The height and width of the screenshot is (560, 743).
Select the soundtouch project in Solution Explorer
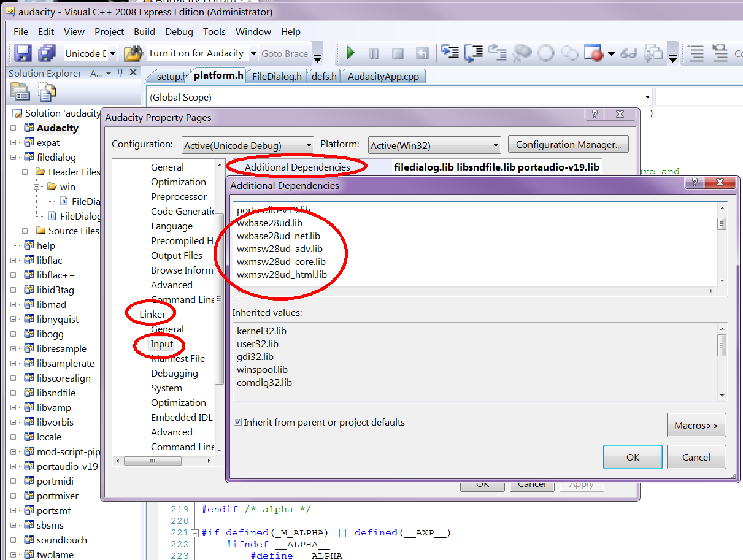pos(61,540)
